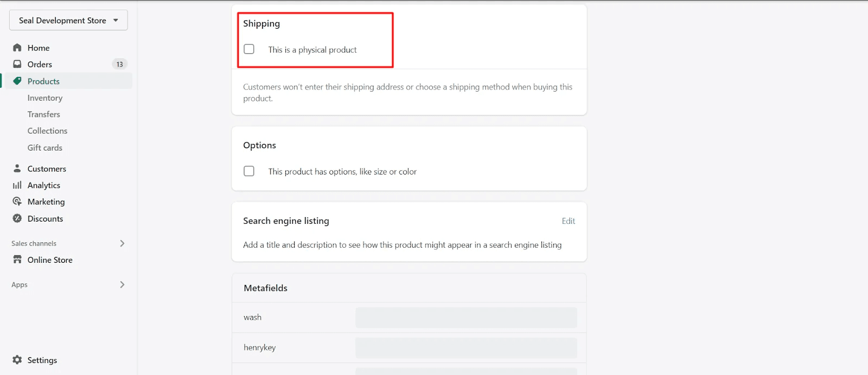The height and width of the screenshot is (375, 868).
Task: Enable the physical product checkbox
Action: click(x=249, y=49)
